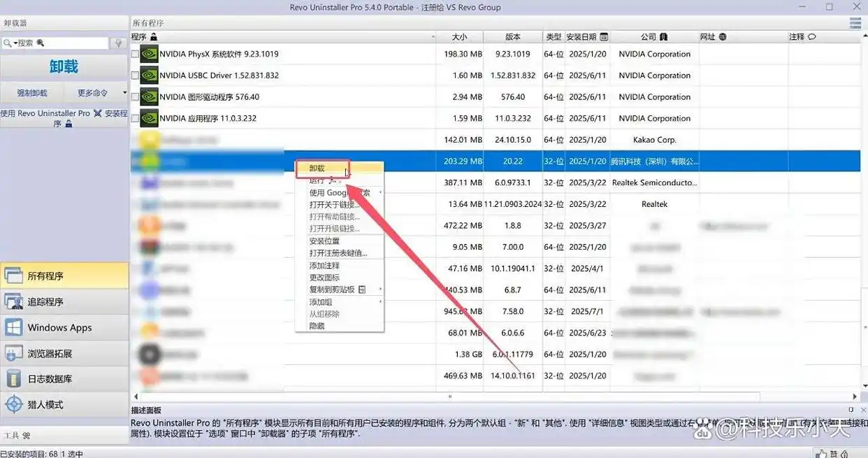Click the NVIDIA 图形驱动程序 576.40 icon
The width and height of the screenshot is (868, 458).
149,96
